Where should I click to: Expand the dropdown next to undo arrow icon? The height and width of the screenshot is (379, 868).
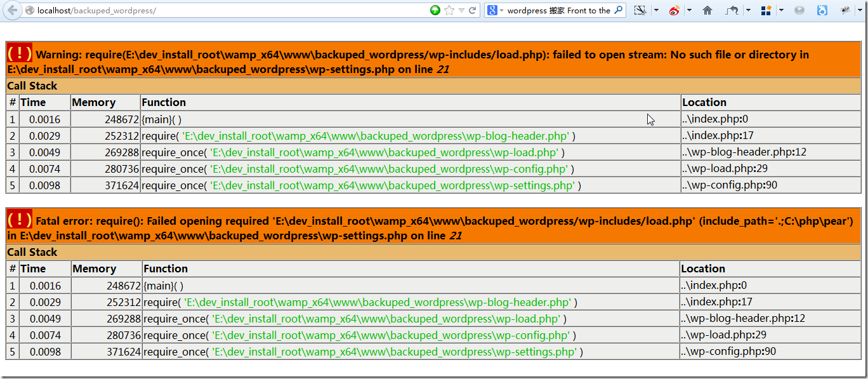click(748, 10)
